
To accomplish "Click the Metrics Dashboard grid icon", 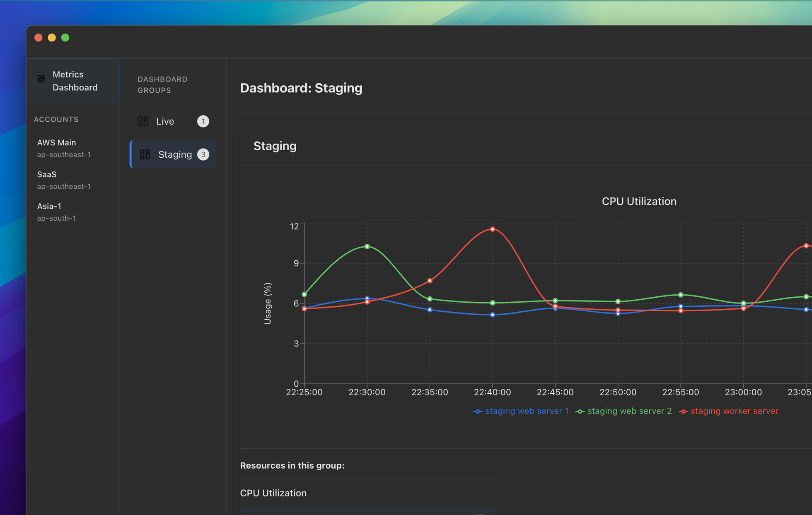I will point(41,79).
